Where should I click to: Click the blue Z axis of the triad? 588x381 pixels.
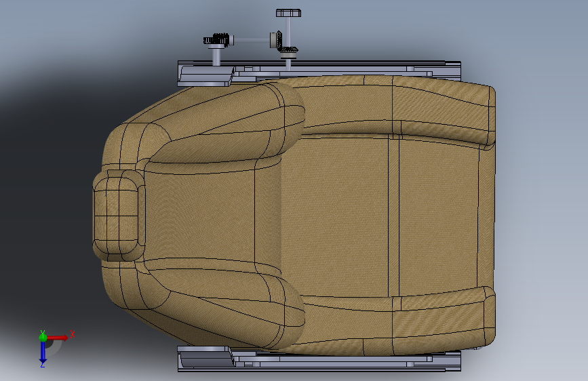coord(43,353)
